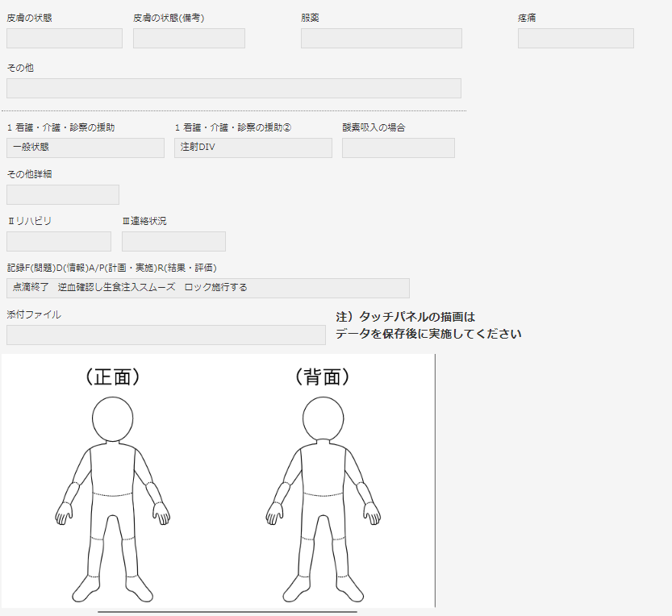Open the field showing 注射DIV
This screenshot has width=672, height=616.
[x=253, y=148]
